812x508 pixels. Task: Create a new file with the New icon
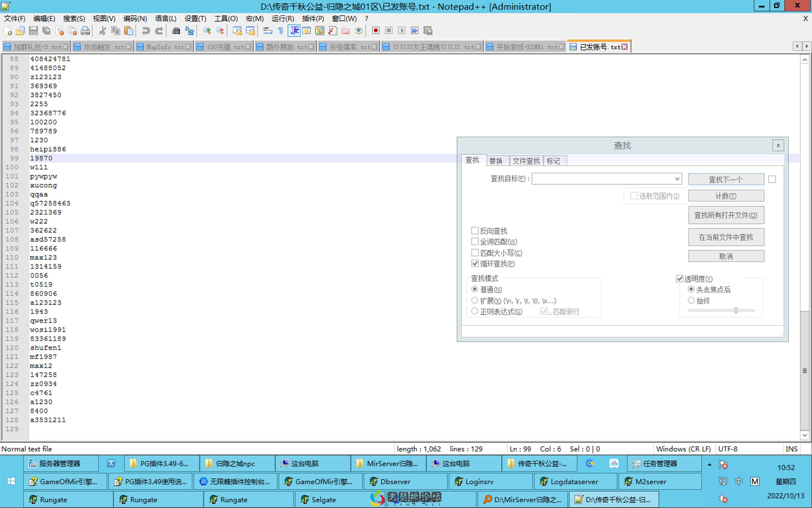point(8,31)
